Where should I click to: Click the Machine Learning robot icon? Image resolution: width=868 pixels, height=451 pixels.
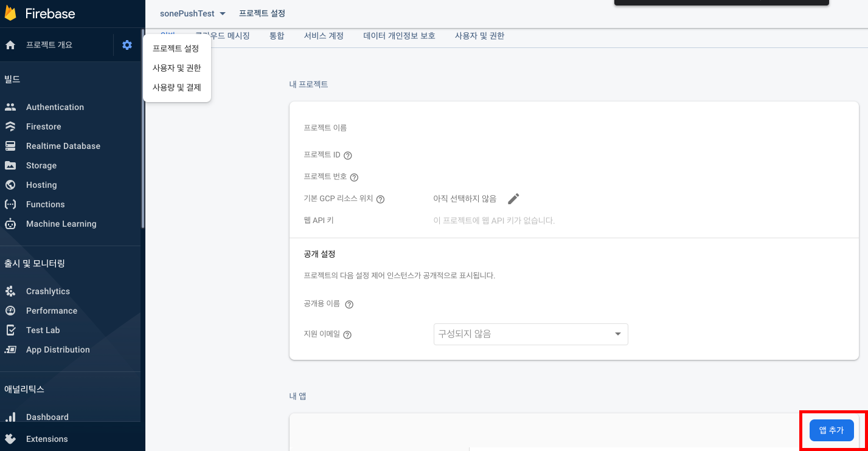tap(10, 224)
